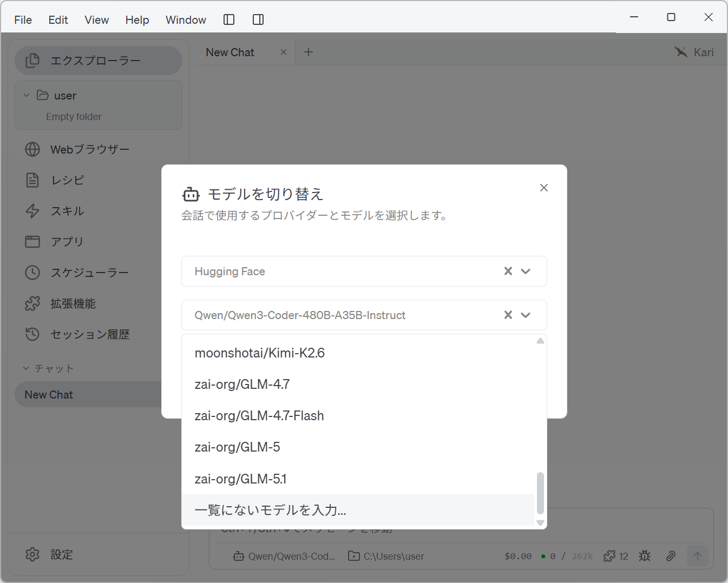Select zai-org/GLM-4.7-Flash model option

click(358, 416)
